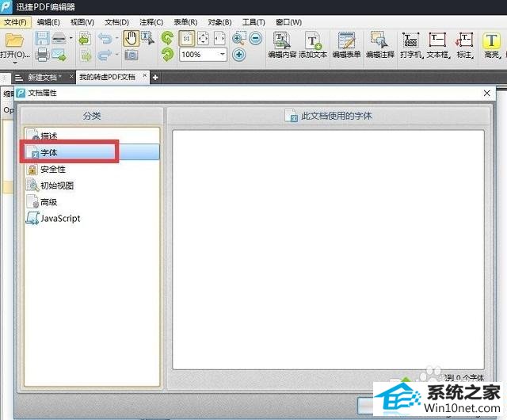507x420 pixels.
Task: Open the 视图(V) menu
Action: click(82, 22)
